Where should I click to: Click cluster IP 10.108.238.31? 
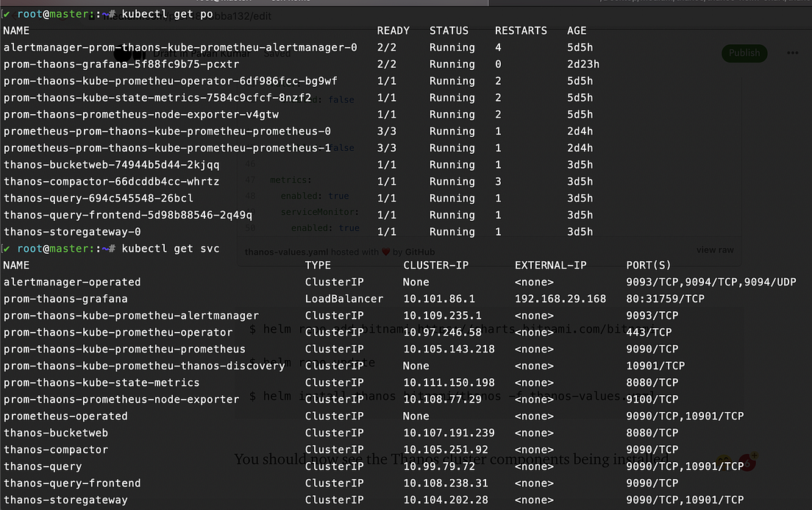pyautogui.click(x=446, y=483)
